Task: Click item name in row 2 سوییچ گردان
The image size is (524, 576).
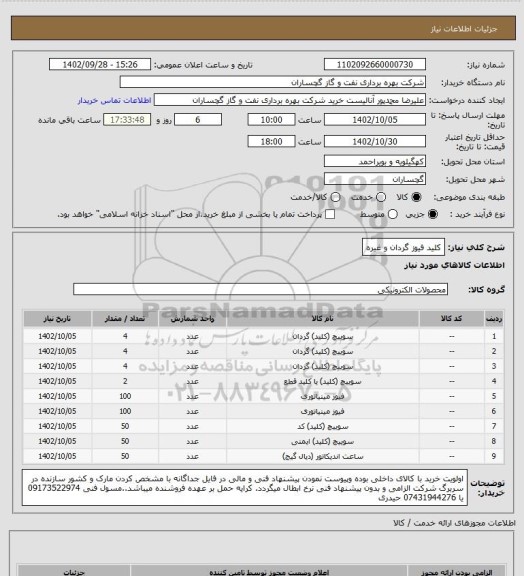Action: click(323, 352)
